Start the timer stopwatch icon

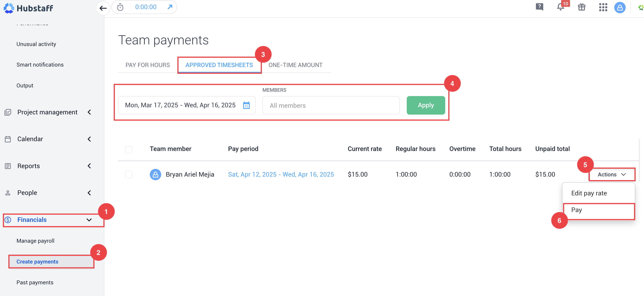click(120, 7)
